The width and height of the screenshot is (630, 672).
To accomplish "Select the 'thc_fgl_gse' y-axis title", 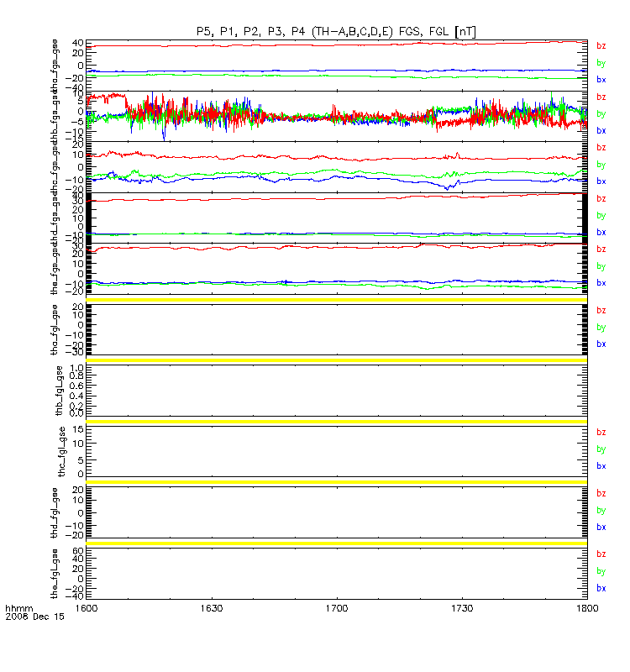I will pyautogui.click(x=61, y=452).
